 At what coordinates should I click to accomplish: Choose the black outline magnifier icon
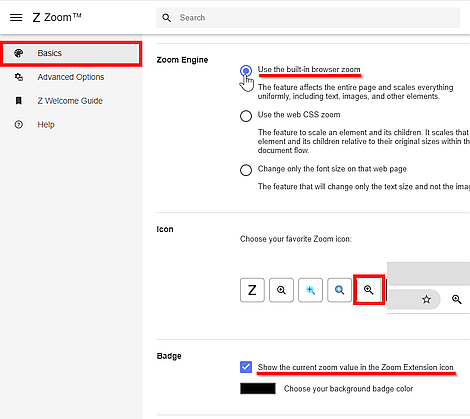[x=281, y=290]
